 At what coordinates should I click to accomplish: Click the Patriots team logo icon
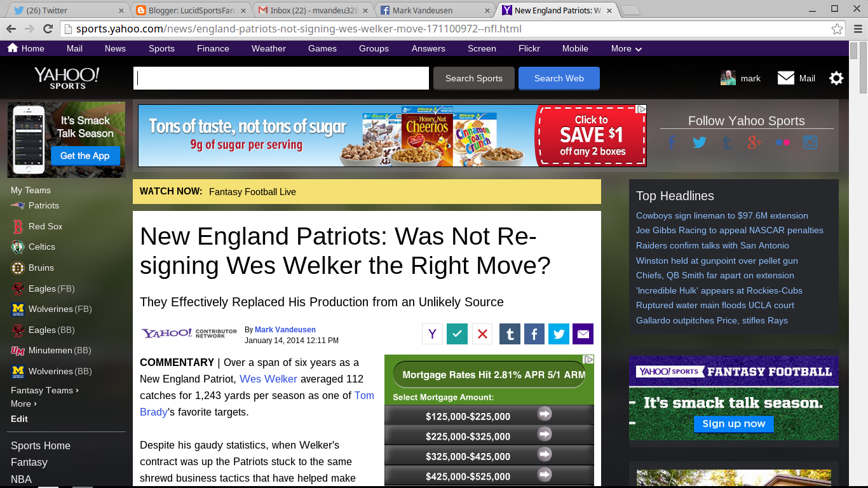pyautogui.click(x=18, y=205)
